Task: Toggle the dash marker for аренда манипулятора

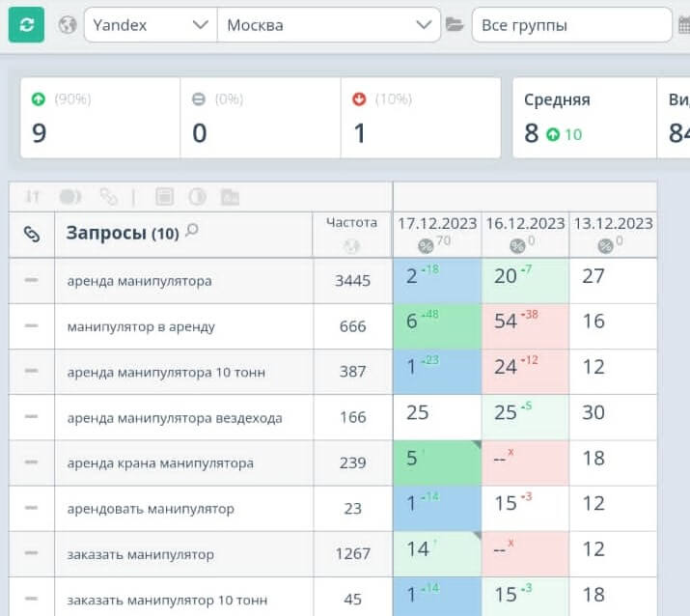Action: [x=32, y=280]
